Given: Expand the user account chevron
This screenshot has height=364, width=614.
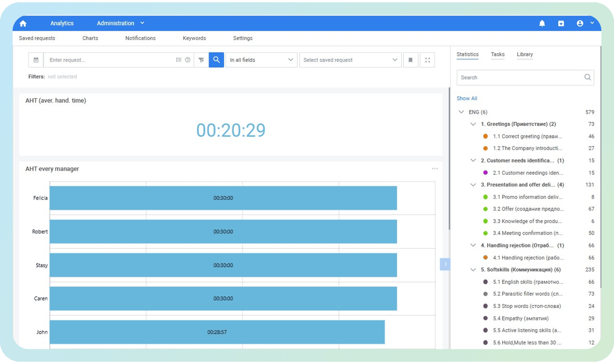Looking at the screenshot, I should click(x=592, y=23).
